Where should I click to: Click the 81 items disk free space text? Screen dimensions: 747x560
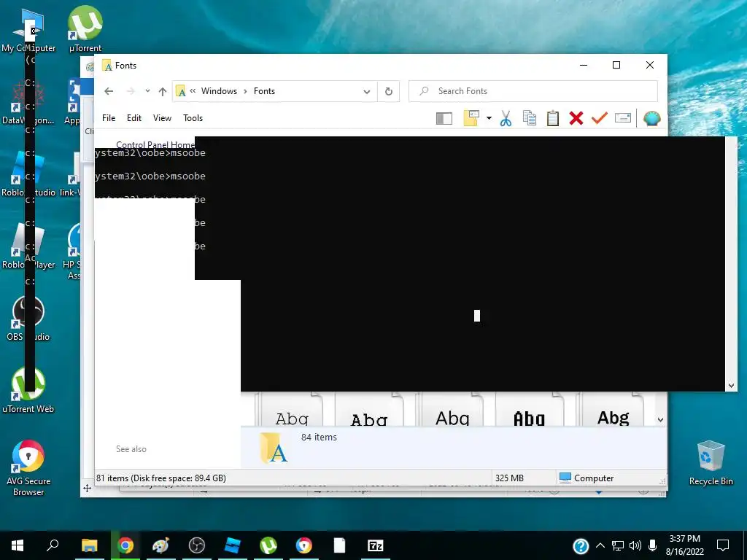coord(161,478)
